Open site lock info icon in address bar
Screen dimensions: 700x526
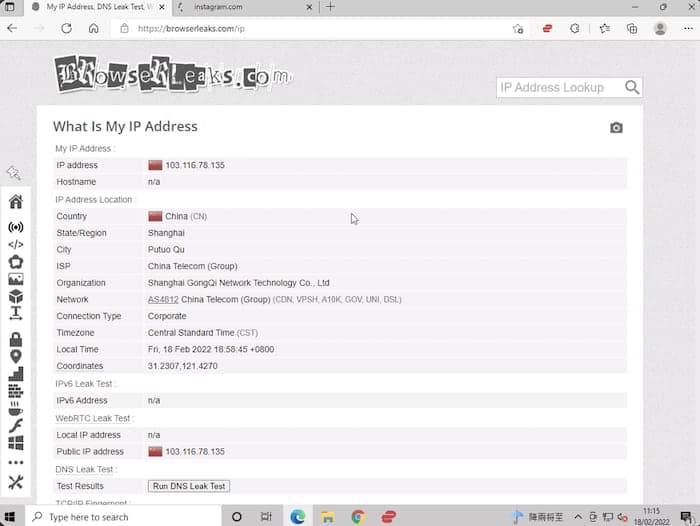(125, 29)
